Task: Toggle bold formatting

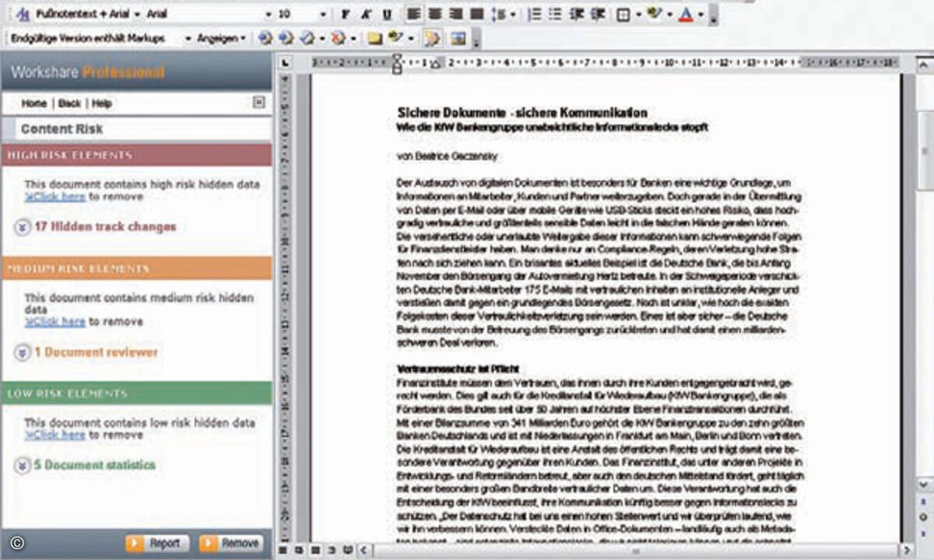Action: [346, 14]
